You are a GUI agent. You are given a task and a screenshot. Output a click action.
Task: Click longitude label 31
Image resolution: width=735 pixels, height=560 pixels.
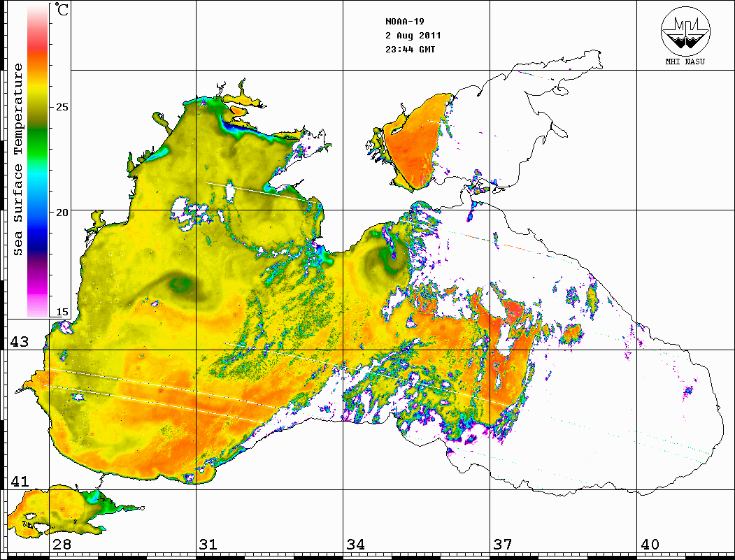coord(208,545)
